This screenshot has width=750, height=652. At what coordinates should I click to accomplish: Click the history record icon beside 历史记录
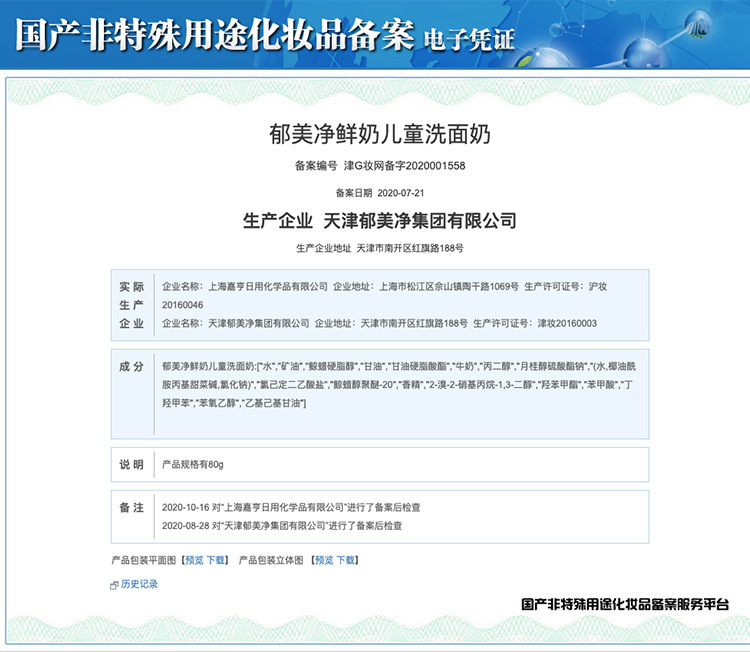(114, 585)
